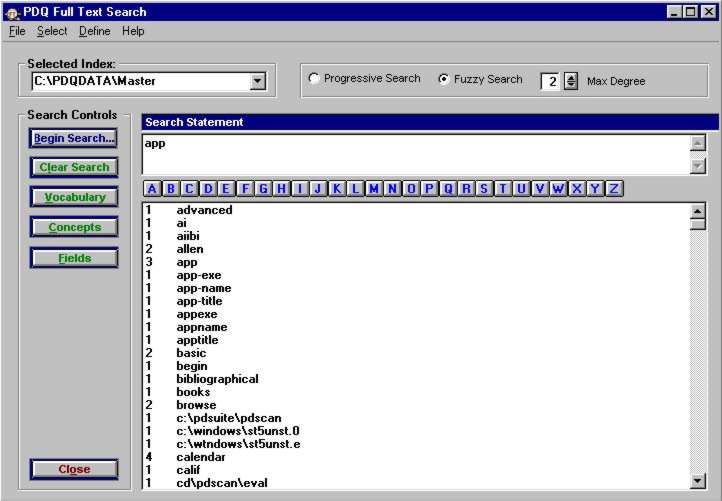Viewport: 722px width, 501px height.
Task: Jump to letter N in vocabulary
Action: (392, 188)
